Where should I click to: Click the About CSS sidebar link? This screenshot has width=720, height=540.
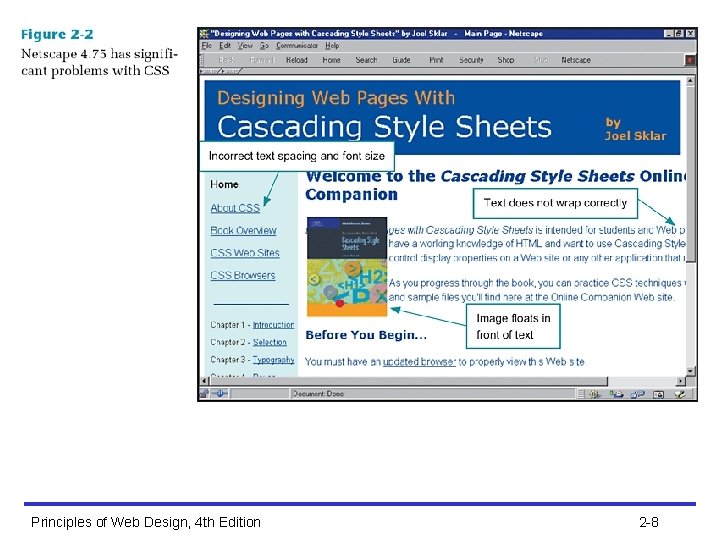pos(235,208)
